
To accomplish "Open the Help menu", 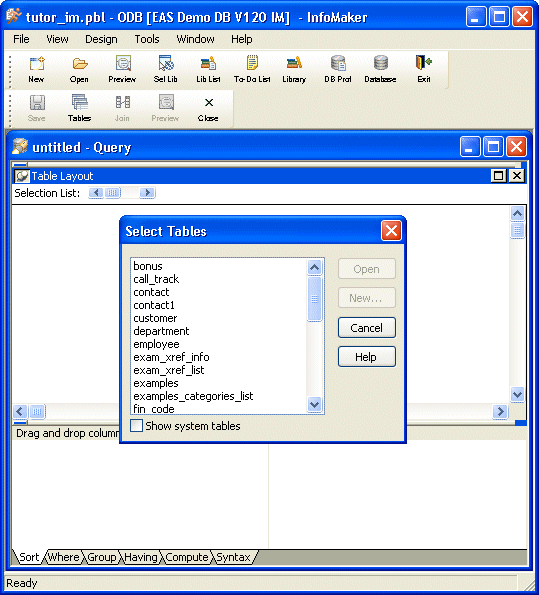I will [x=241, y=39].
